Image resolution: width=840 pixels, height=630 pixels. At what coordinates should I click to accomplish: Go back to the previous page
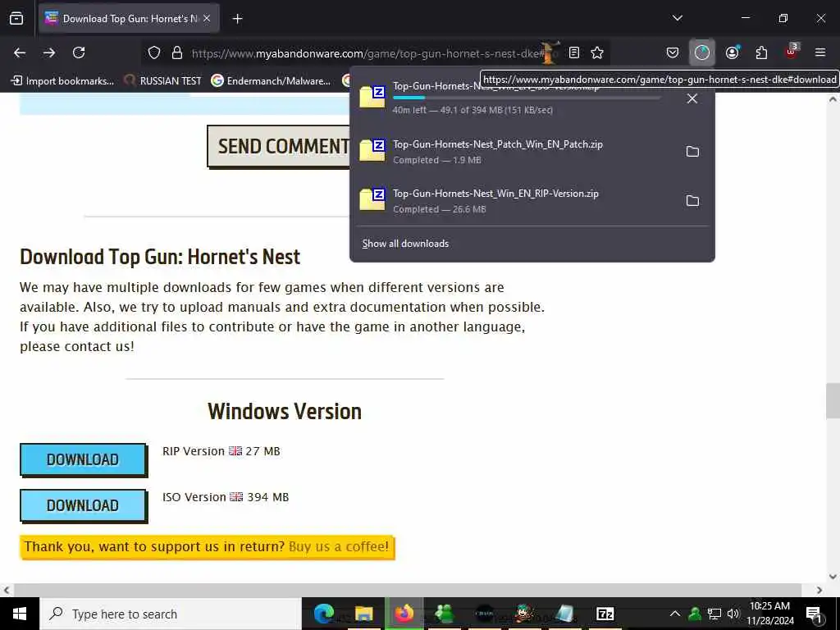point(20,52)
